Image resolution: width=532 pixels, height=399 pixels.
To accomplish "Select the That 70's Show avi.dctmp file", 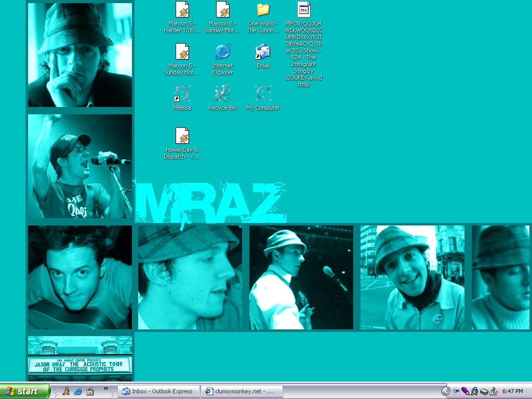I will click(x=303, y=10).
